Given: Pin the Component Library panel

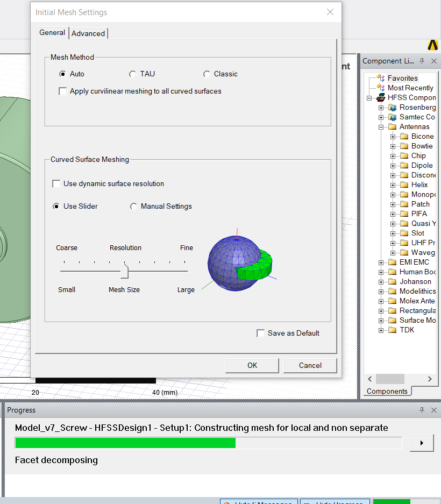Looking at the screenshot, I should click(x=422, y=61).
